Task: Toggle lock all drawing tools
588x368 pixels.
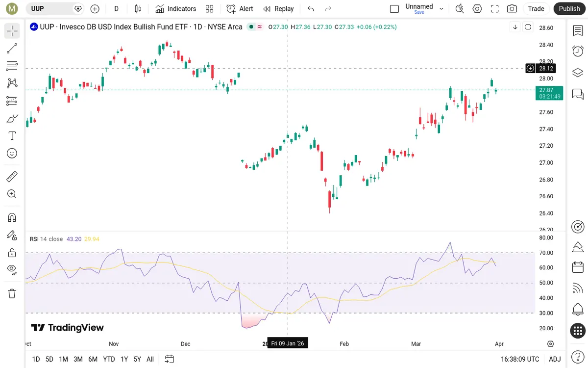Action: (12, 253)
